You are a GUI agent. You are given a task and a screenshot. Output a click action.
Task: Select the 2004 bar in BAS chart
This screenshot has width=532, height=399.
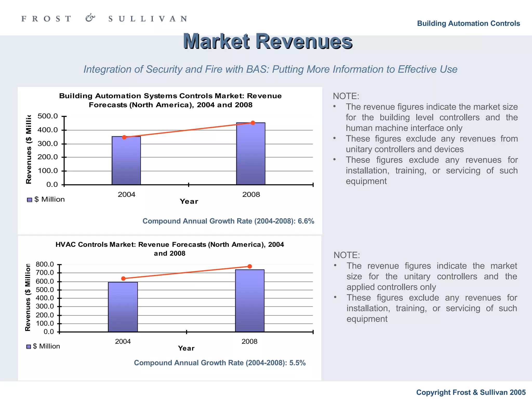(x=126, y=161)
